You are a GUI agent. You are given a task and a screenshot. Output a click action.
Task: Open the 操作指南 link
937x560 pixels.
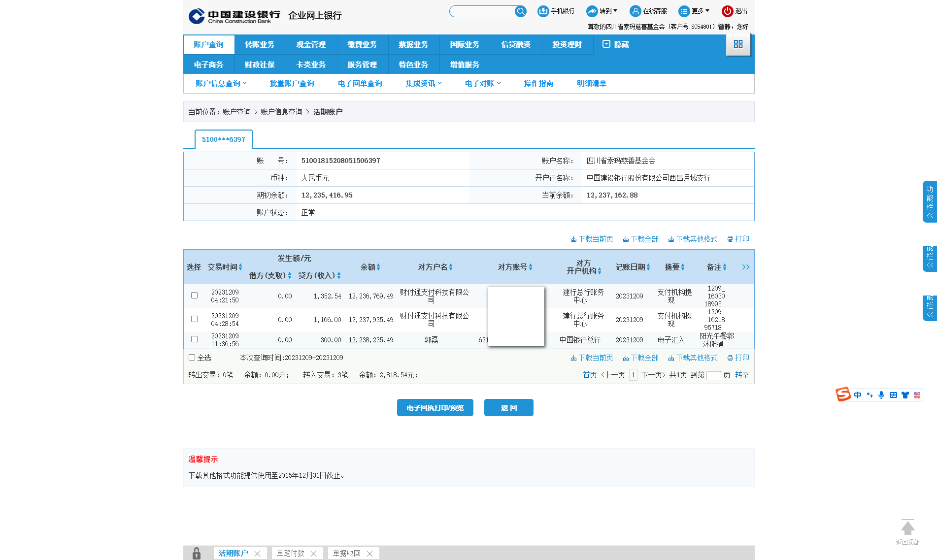(538, 84)
